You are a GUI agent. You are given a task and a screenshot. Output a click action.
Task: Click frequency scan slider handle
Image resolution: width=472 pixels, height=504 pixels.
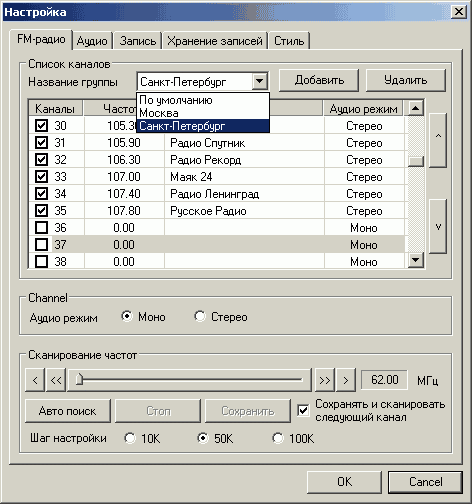(79, 379)
